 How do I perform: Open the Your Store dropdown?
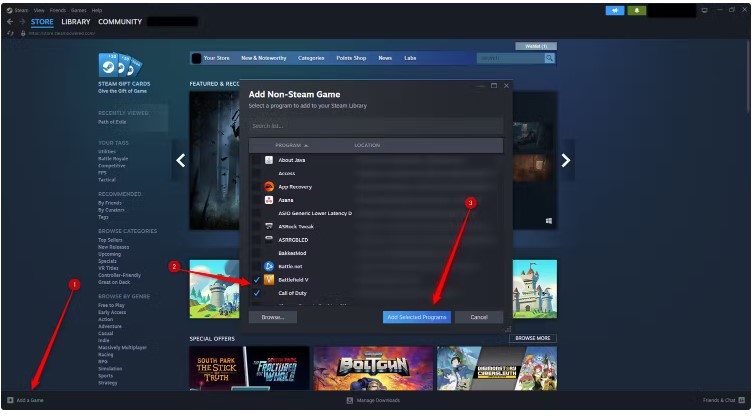tap(216, 58)
